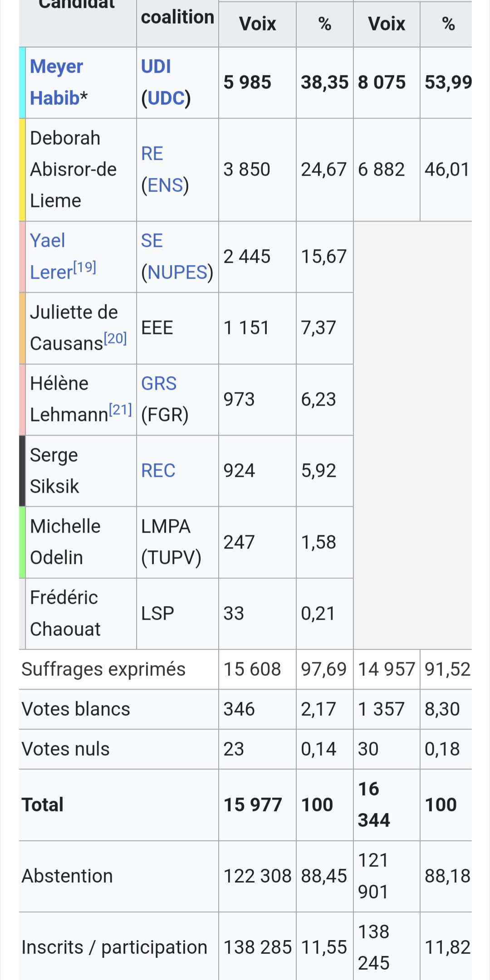Follow the SE party link

[x=152, y=241]
